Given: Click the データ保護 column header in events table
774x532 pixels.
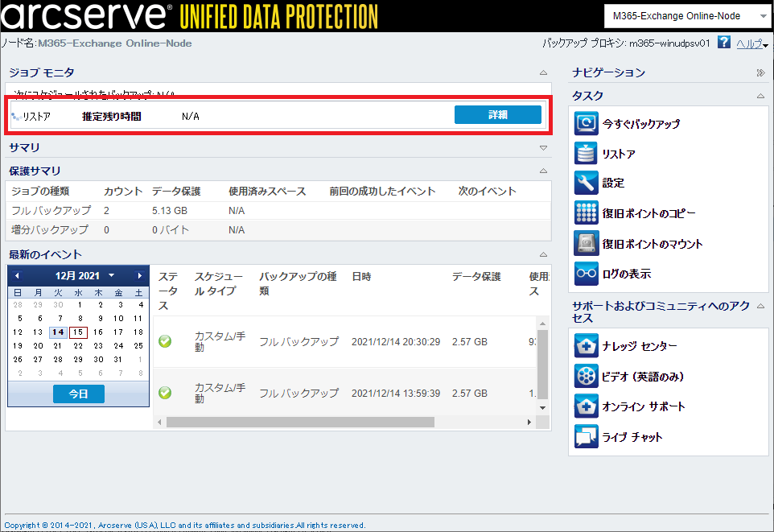Looking at the screenshot, I should click(x=476, y=277).
